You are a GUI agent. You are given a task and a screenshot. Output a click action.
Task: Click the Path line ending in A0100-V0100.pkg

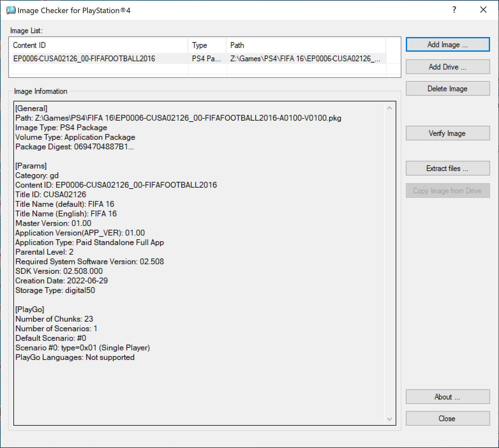(178, 118)
